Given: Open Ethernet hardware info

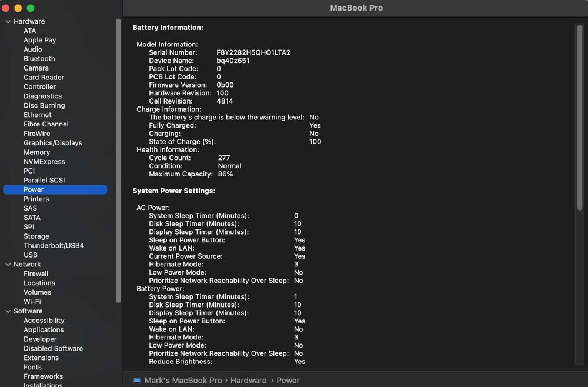Looking at the screenshot, I should [x=38, y=115].
